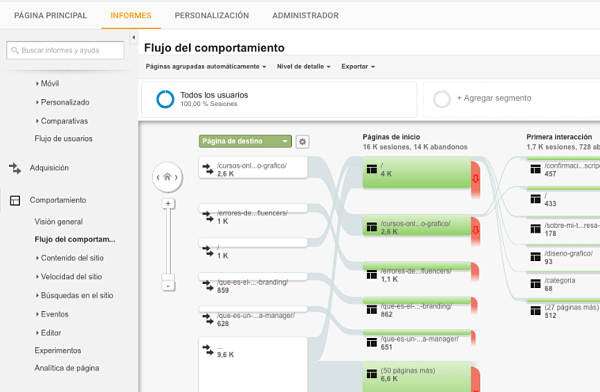Click the Primera interacción column header
Image resolution: width=600 pixels, height=392 pixels.
click(x=559, y=137)
